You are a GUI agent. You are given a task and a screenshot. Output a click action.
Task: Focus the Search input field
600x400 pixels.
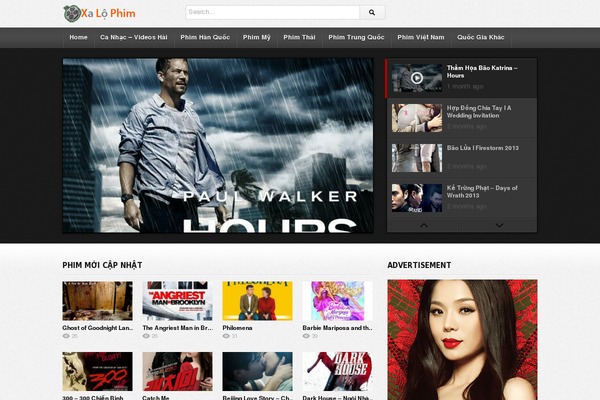pyautogui.click(x=272, y=12)
